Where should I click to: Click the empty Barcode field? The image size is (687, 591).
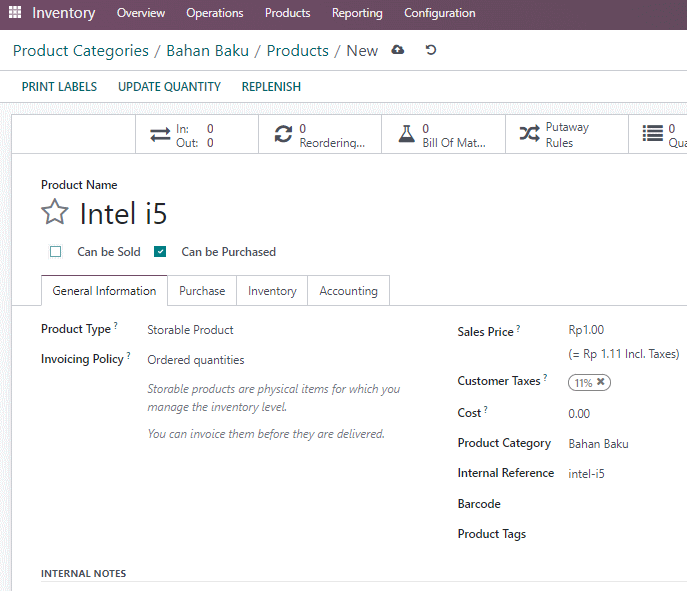627,504
